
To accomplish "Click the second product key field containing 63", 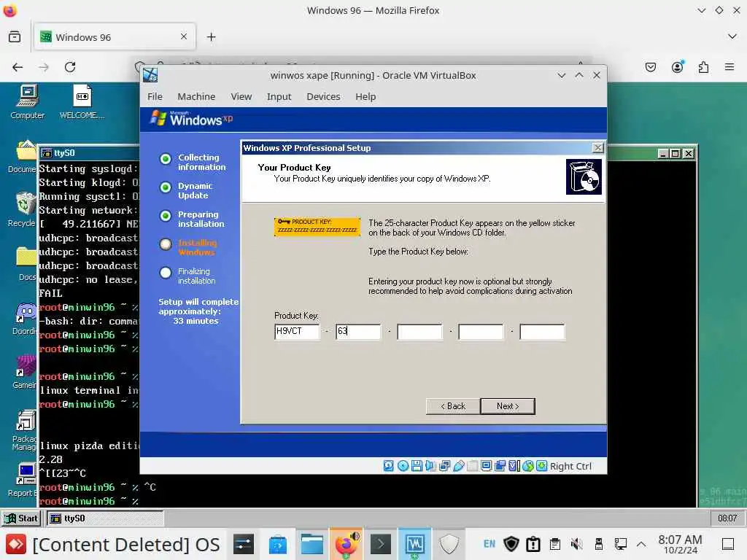I will coord(358,332).
